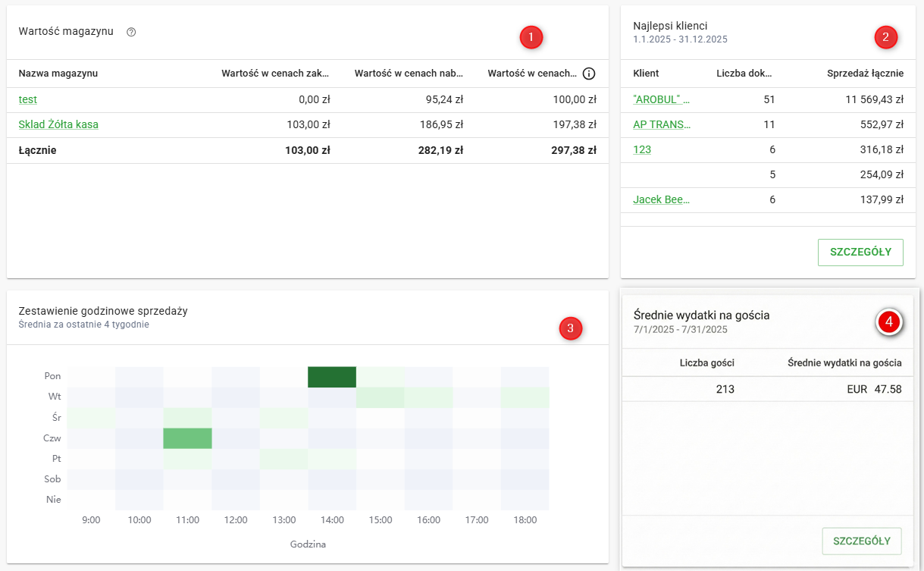
Task: Click SZCZEGÓŁY button in Średnie wydatki na gościa
Action: coord(862,541)
